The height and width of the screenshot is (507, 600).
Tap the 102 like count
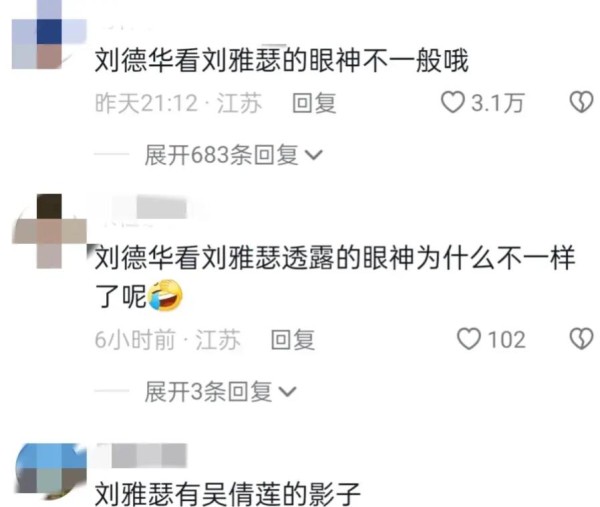click(507, 339)
